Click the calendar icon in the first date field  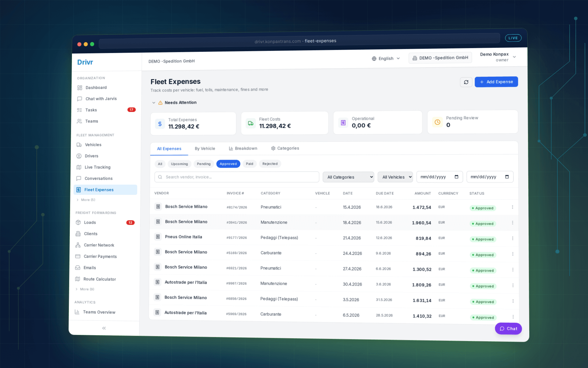(456, 177)
